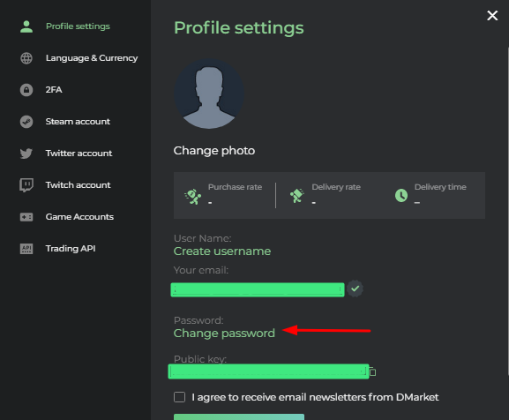
Task: Enable the DMarket email newsletters checkbox
Action: click(x=179, y=397)
